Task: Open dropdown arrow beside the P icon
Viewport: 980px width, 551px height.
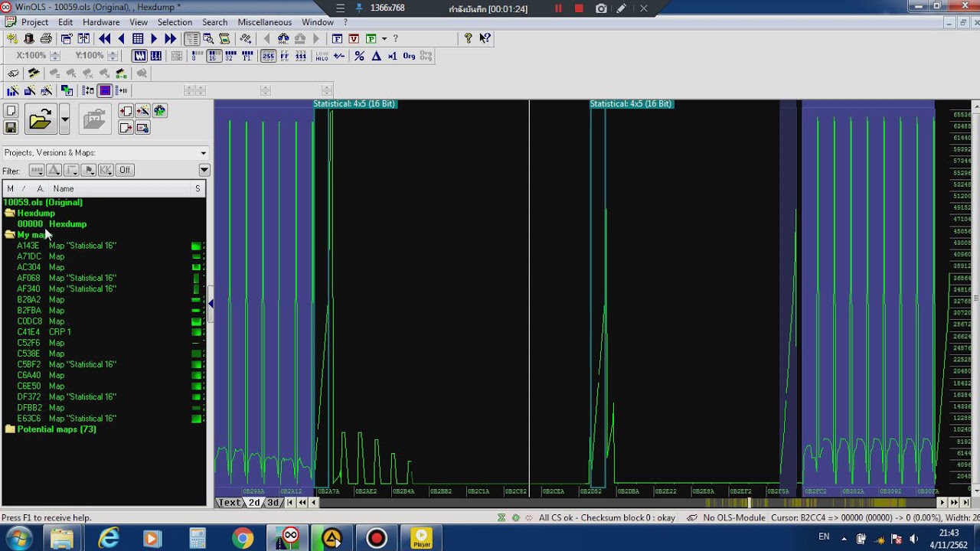Action: (384, 38)
